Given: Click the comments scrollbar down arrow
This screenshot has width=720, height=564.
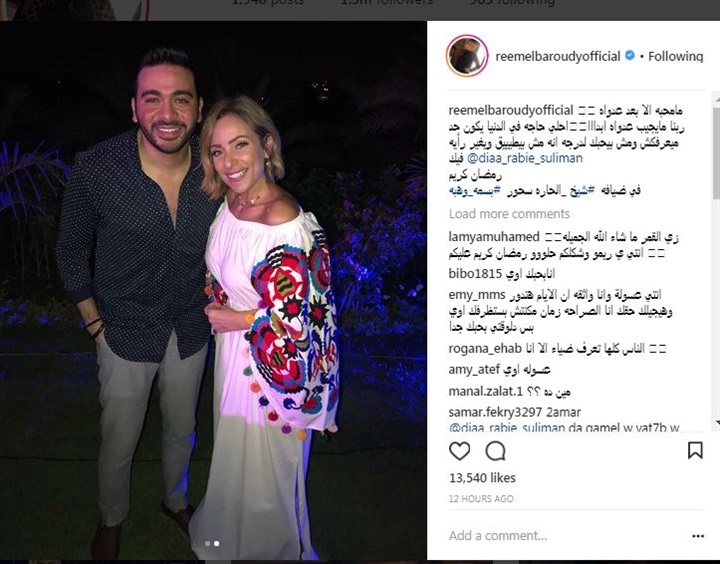Looking at the screenshot, I should tap(716, 423).
